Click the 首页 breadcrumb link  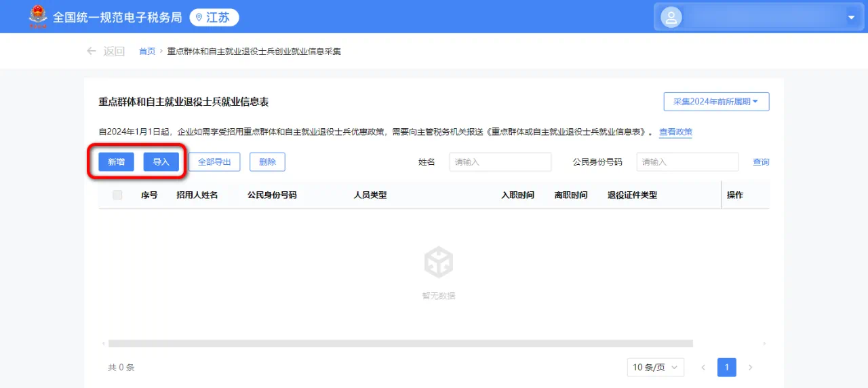147,52
